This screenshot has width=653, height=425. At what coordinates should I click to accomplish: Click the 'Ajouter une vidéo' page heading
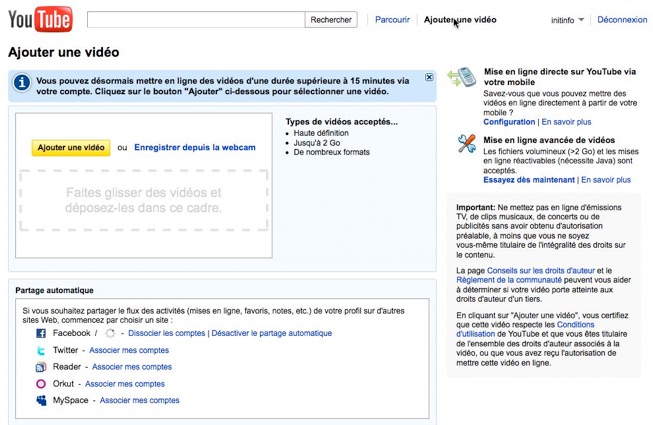coord(64,52)
